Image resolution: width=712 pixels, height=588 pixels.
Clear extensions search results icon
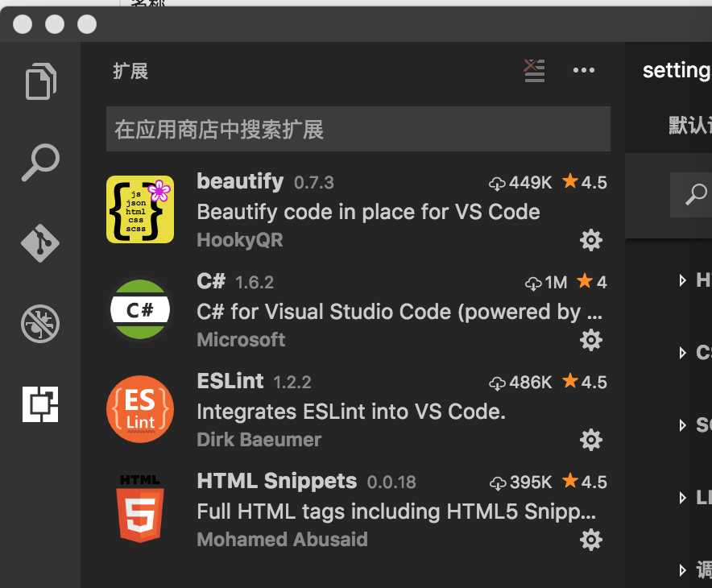click(x=534, y=71)
